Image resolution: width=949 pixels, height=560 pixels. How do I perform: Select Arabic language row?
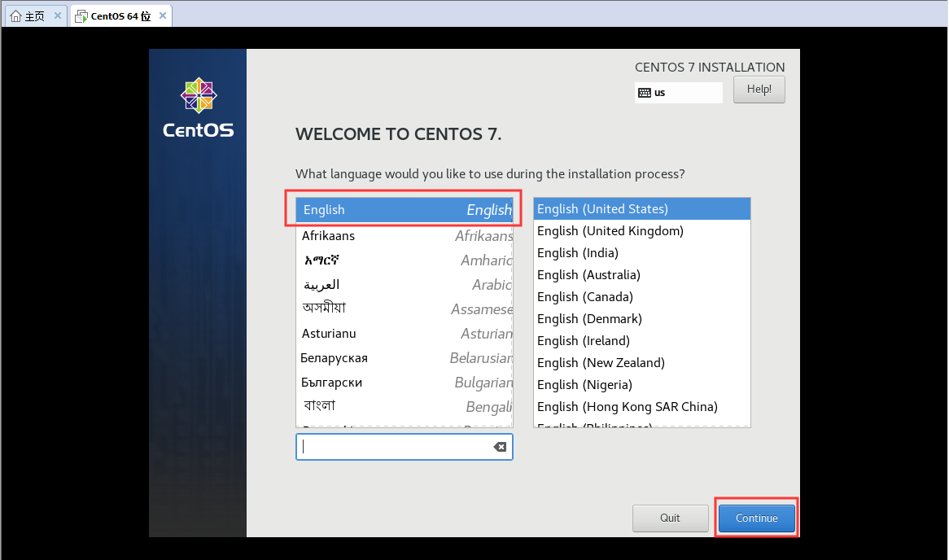point(405,285)
